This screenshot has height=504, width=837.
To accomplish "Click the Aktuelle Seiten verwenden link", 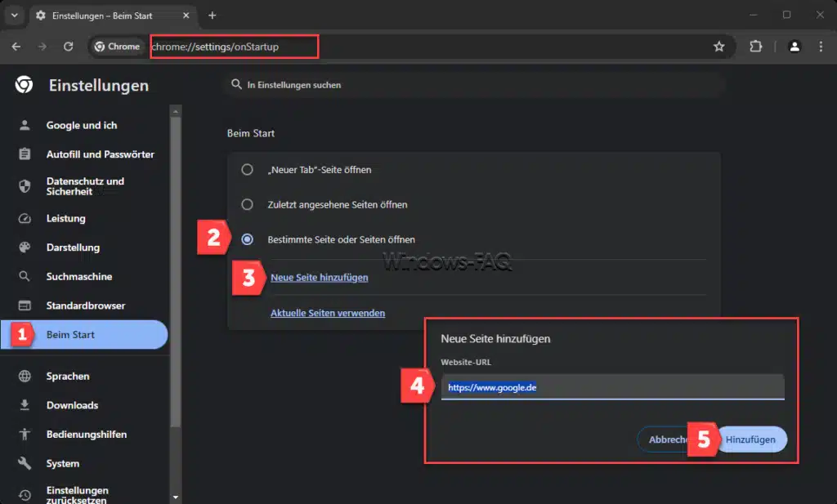I will (328, 313).
